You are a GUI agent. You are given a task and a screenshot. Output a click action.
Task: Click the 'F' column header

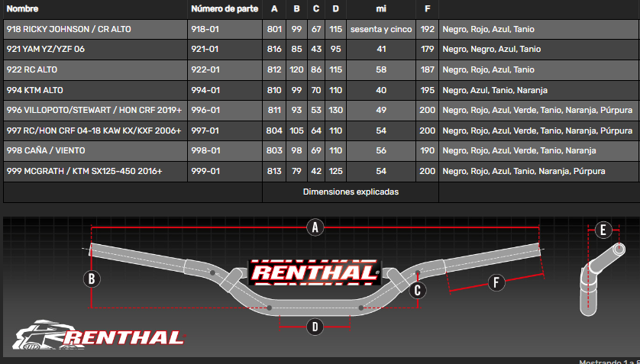click(427, 8)
